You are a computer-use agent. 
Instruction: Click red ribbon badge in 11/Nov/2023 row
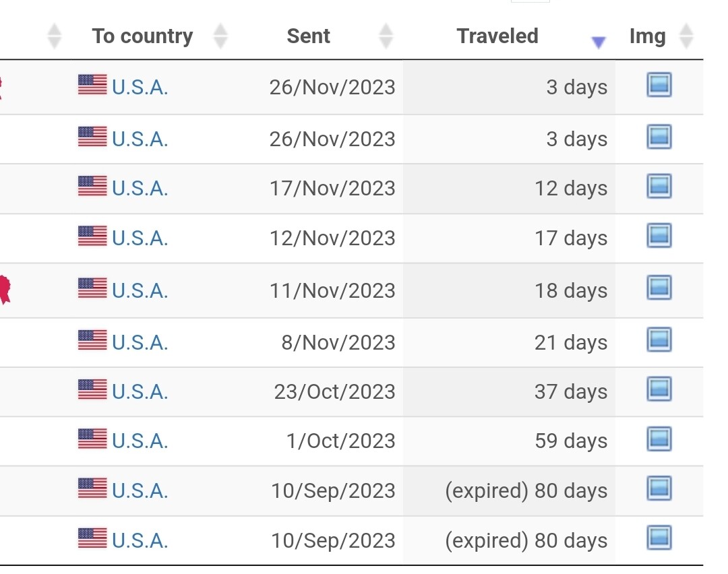coord(5,289)
